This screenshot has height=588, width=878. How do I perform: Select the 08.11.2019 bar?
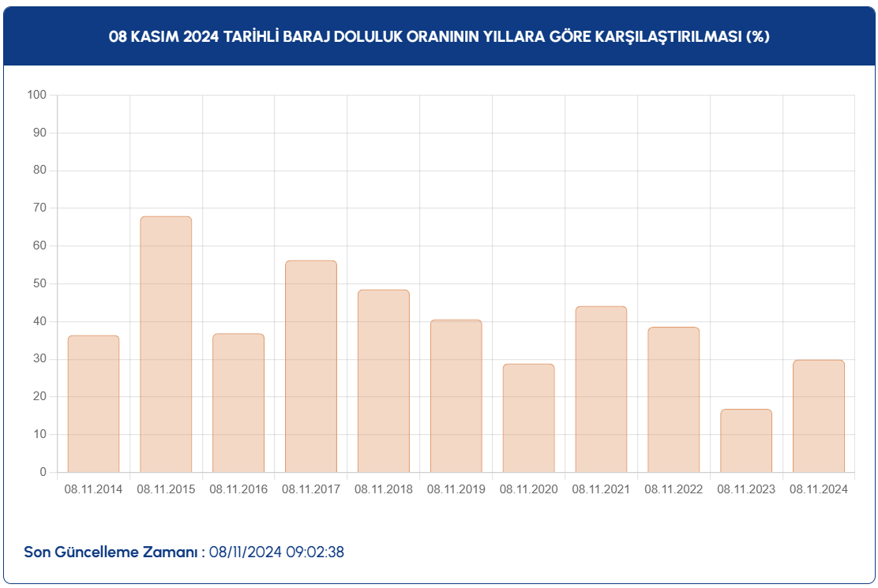tap(456, 396)
